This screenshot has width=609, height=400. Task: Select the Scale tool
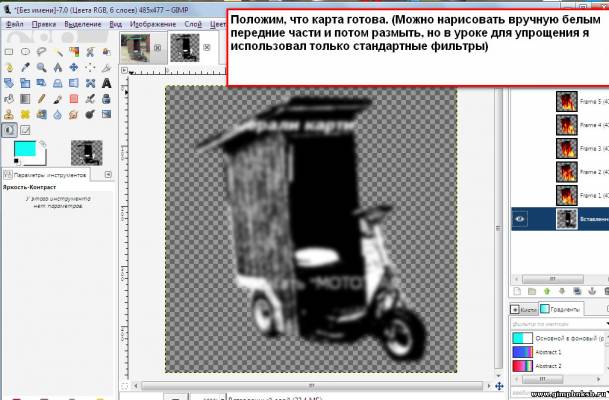(x=25, y=83)
